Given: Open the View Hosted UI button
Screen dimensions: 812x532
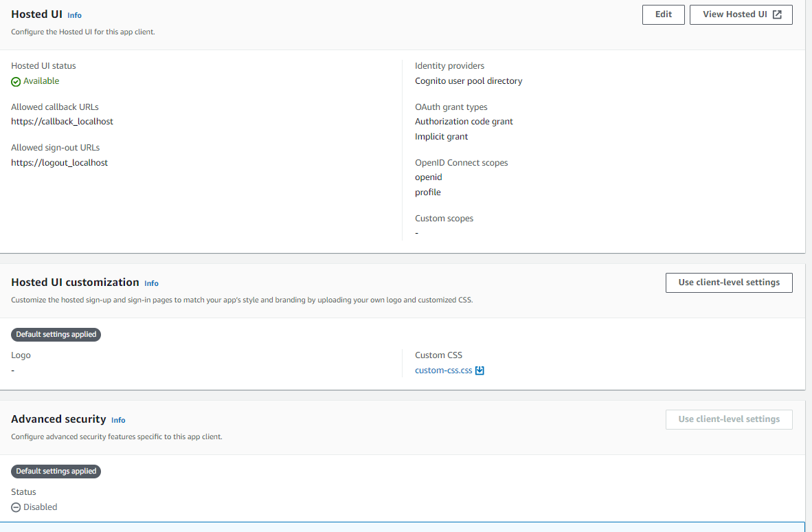Looking at the screenshot, I should point(741,14).
